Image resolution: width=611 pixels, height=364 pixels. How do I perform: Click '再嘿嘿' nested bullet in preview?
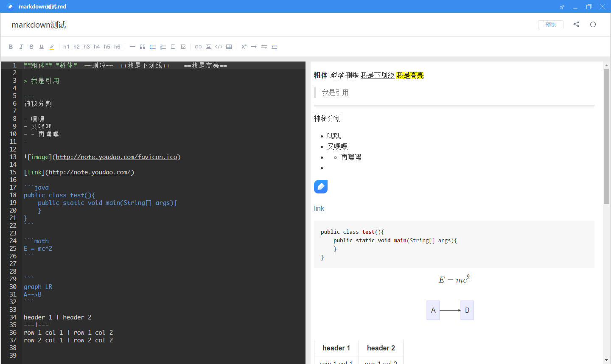tap(351, 157)
